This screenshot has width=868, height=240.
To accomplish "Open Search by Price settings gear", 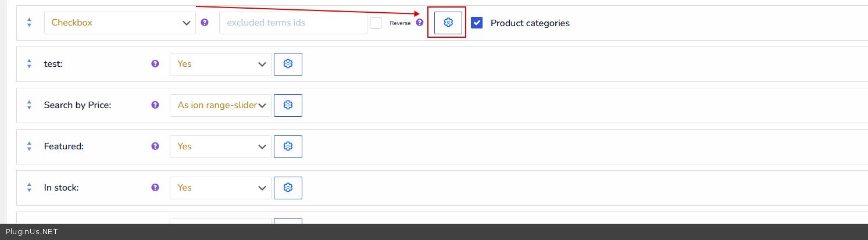I will (288, 105).
